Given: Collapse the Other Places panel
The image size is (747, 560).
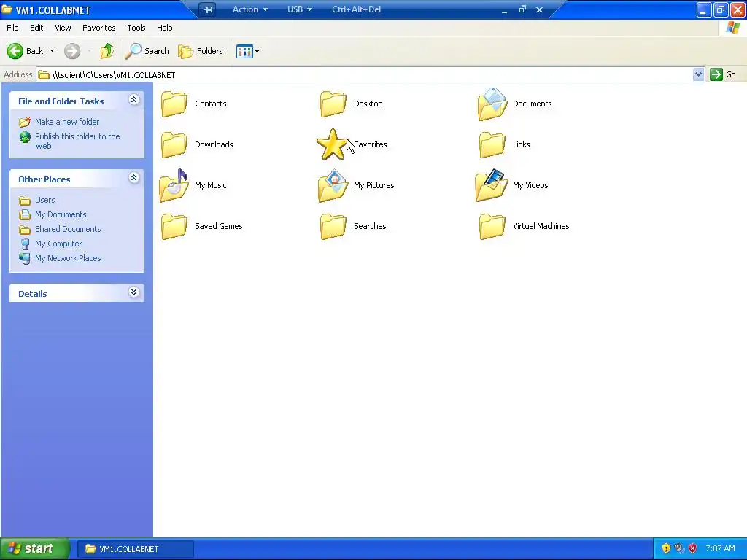Looking at the screenshot, I should [134, 178].
